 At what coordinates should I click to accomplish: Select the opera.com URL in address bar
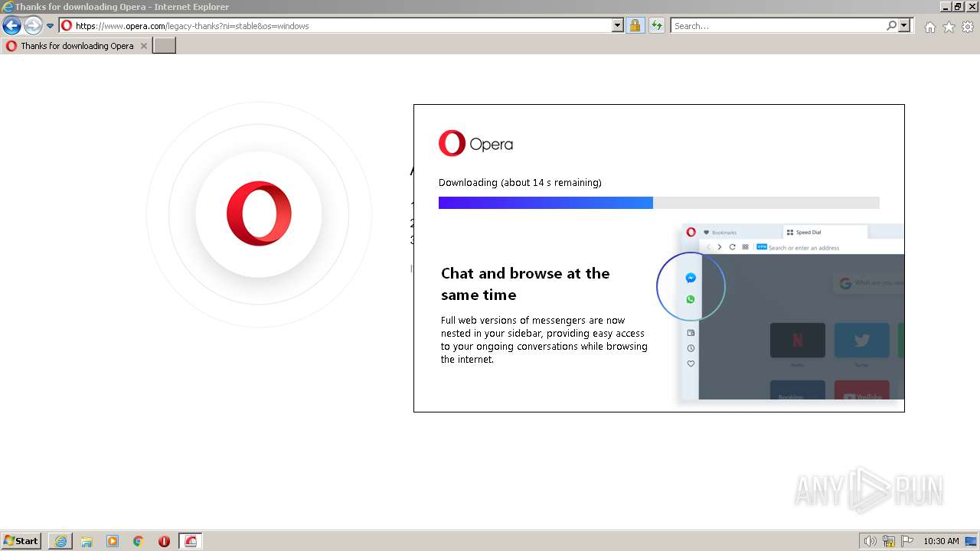[x=192, y=26]
